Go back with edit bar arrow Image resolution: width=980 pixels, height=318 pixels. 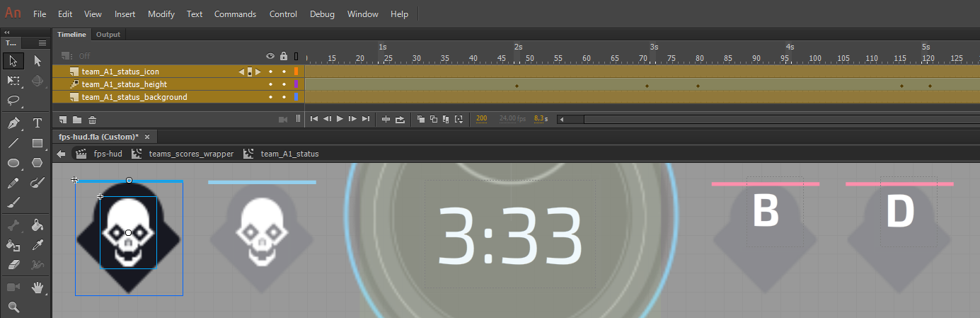pyautogui.click(x=62, y=154)
